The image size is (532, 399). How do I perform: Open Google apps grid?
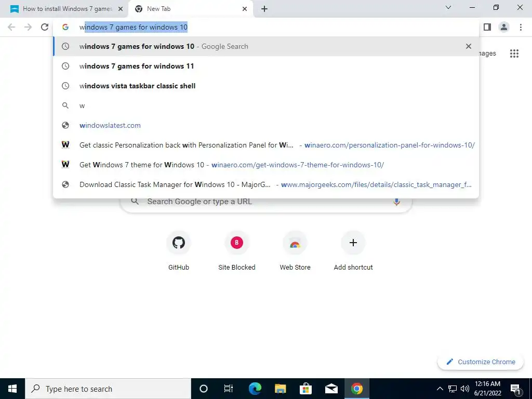pyautogui.click(x=514, y=54)
